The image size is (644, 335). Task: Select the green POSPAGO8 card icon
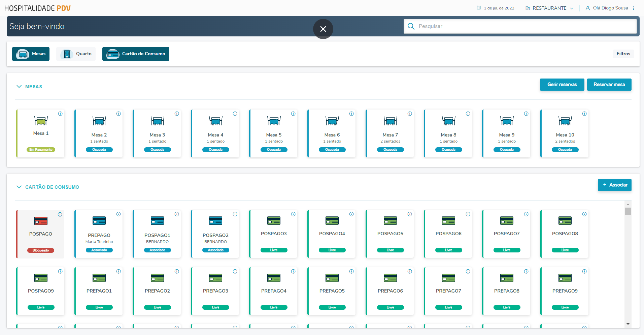[565, 221]
